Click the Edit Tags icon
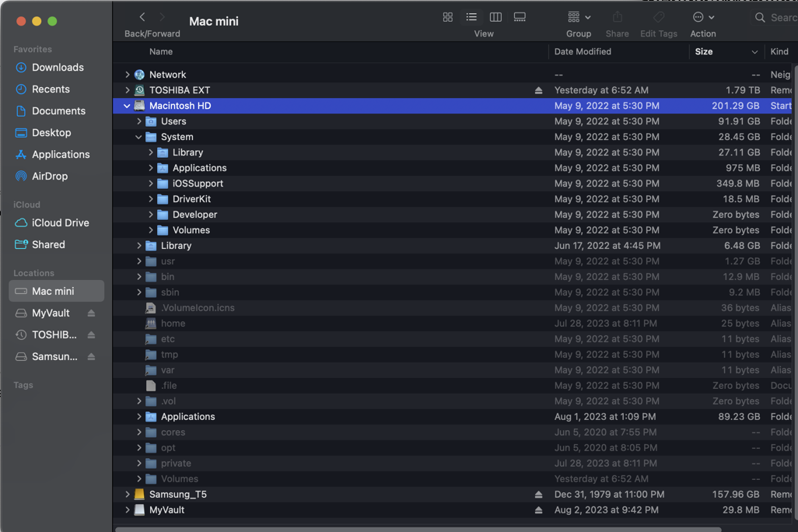The width and height of the screenshot is (798, 532). point(659,17)
